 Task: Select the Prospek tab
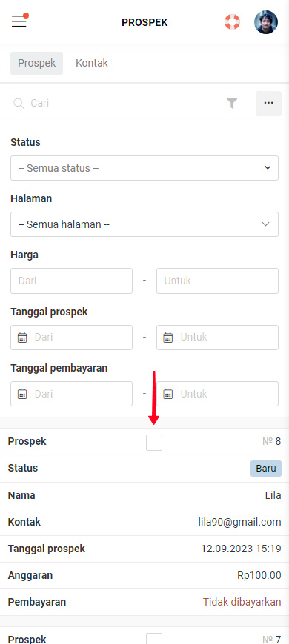36,63
